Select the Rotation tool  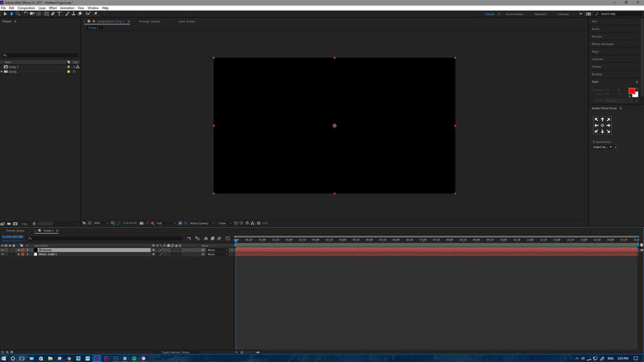click(25, 14)
